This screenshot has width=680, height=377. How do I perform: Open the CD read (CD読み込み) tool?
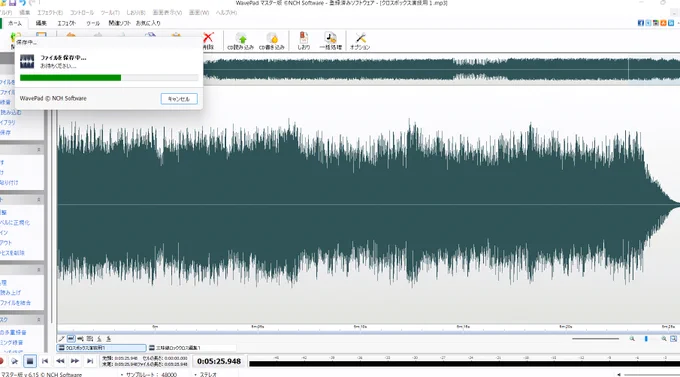[x=241, y=41]
